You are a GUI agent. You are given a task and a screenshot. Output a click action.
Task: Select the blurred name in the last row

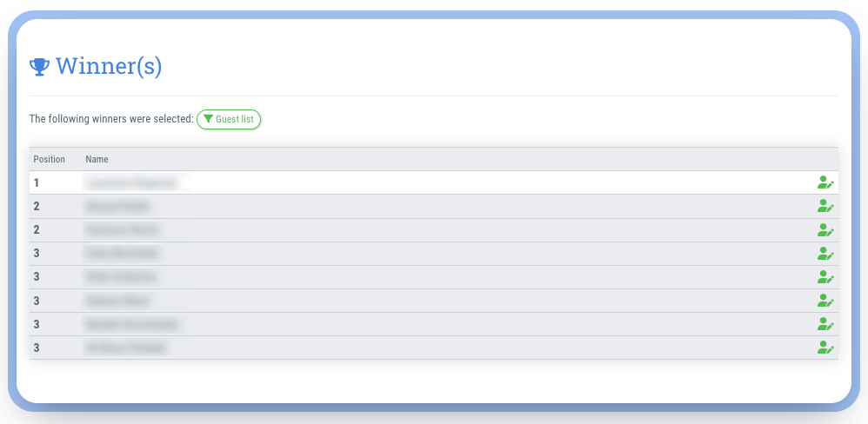[x=125, y=348]
